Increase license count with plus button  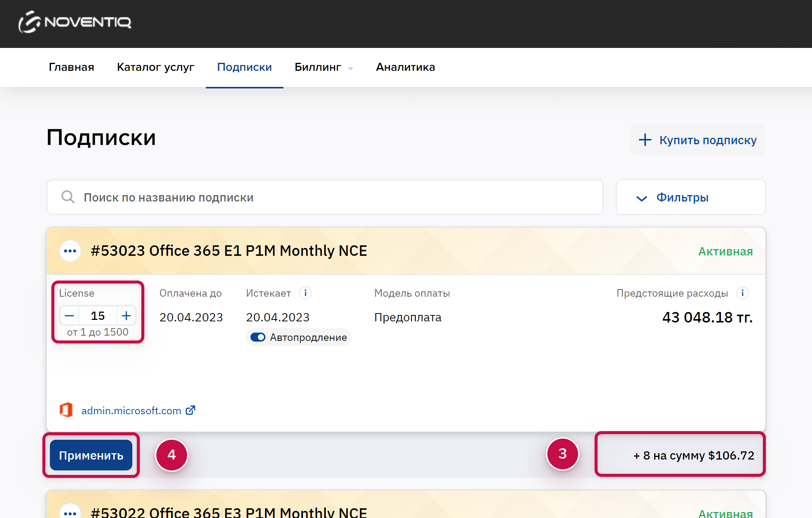126,316
